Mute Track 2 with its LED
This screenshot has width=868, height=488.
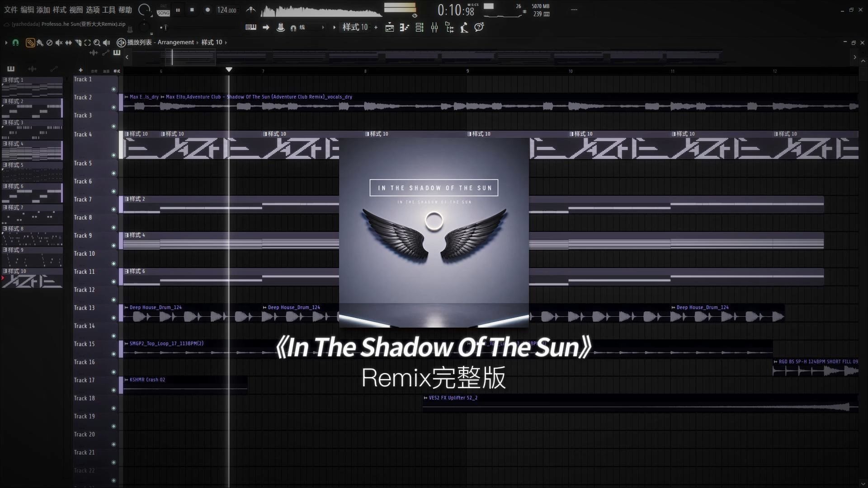click(x=114, y=107)
